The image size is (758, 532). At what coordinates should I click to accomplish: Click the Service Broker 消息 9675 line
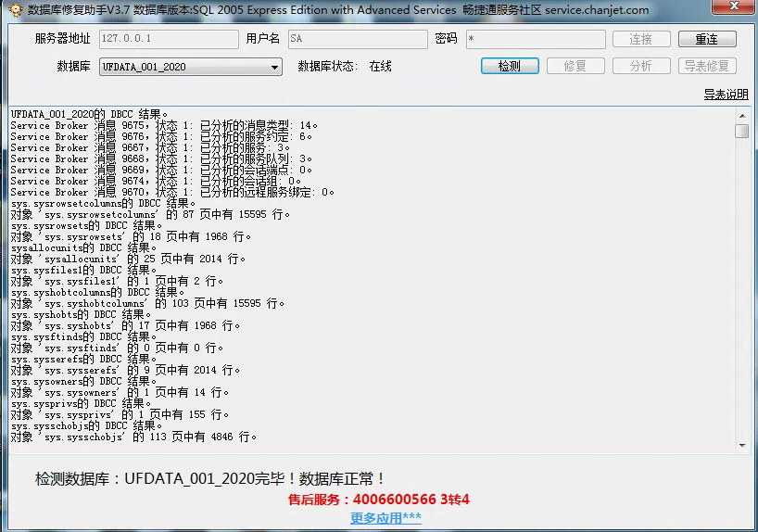tap(164, 125)
